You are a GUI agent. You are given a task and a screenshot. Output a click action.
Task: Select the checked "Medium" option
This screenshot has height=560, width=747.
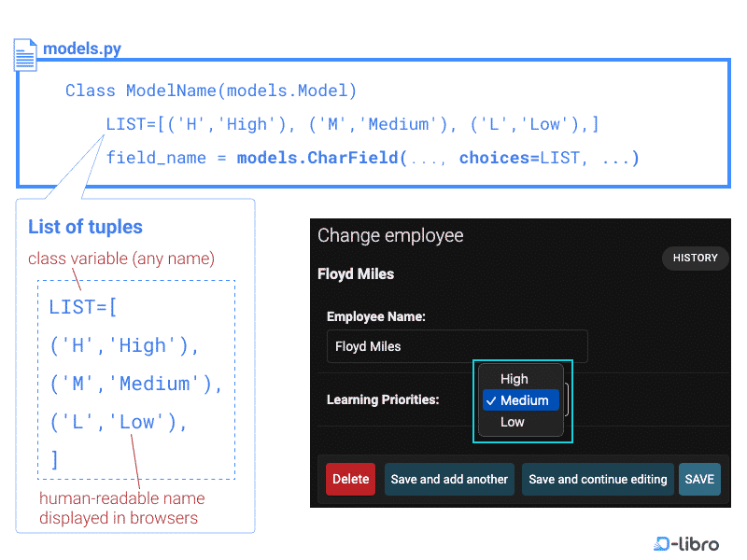pyautogui.click(x=520, y=399)
